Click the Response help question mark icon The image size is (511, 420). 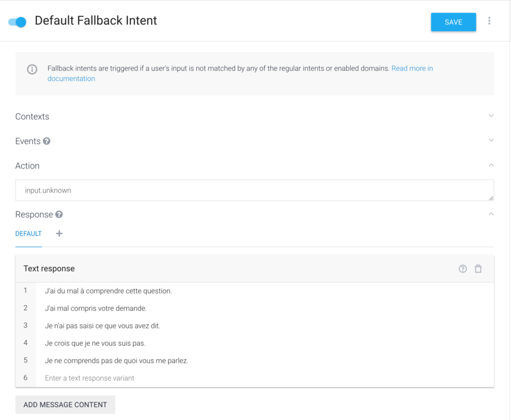click(x=59, y=214)
